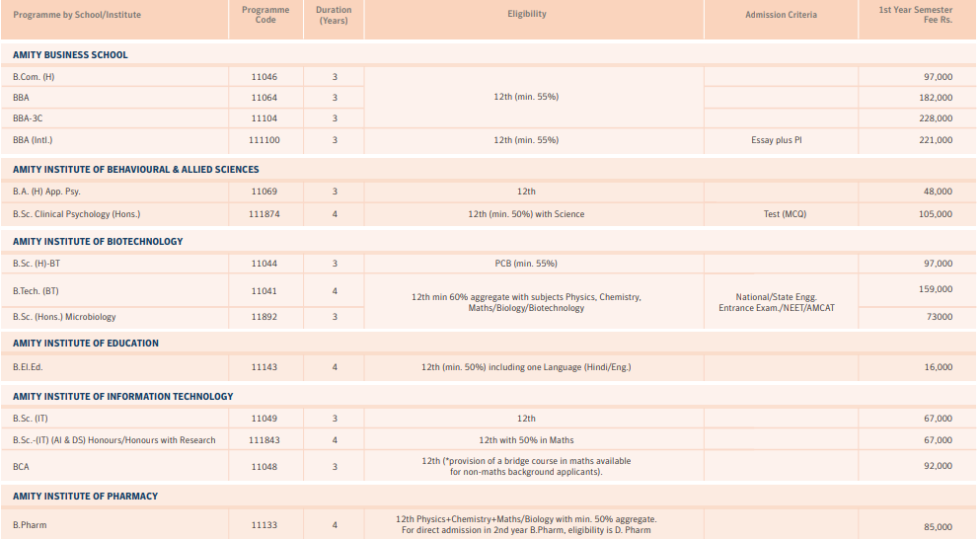
Task: Open the B.Sc. Clinical Psychology (Hons.) programme
Action: point(77,214)
